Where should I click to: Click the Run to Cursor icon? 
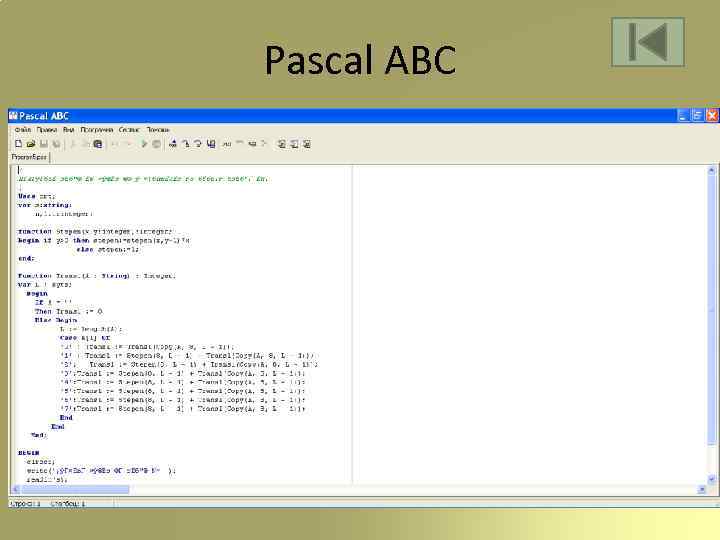211,144
